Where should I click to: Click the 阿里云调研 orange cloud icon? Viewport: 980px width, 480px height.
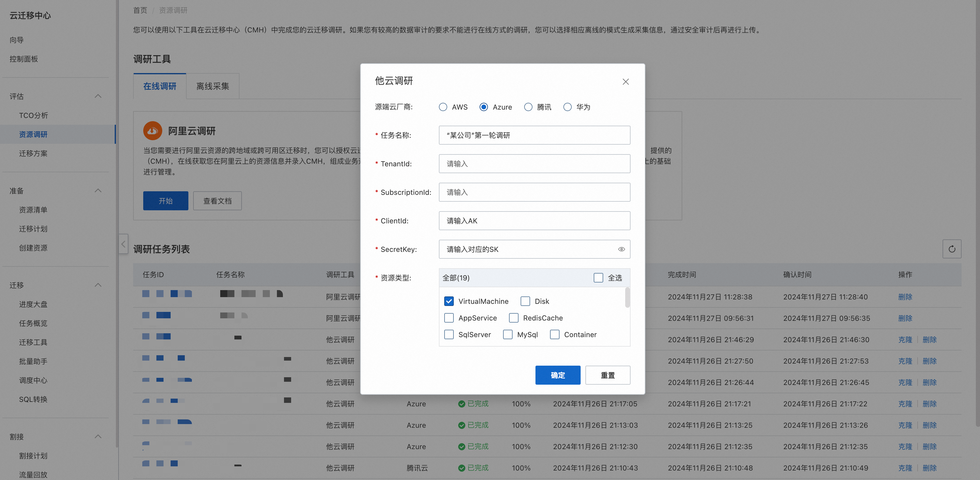[x=152, y=131]
